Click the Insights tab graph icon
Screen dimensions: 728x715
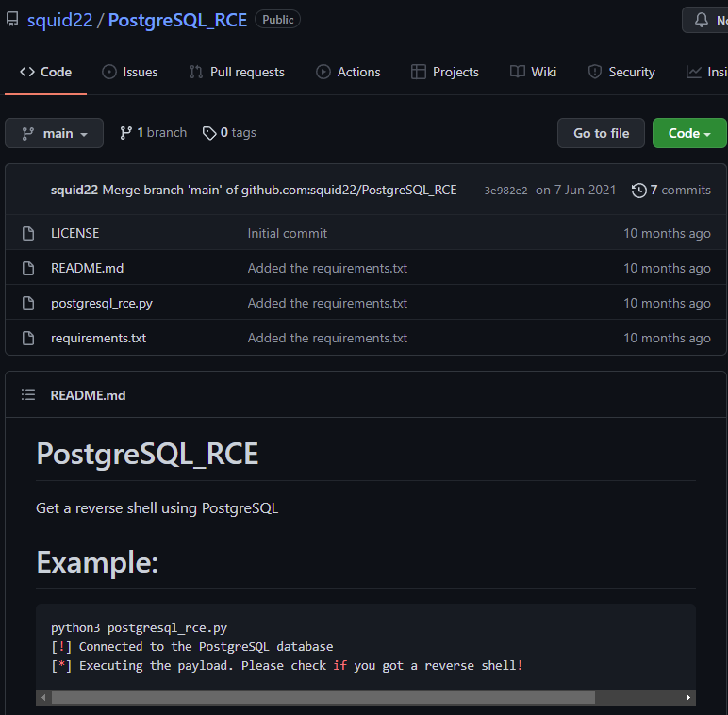click(x=694, y=72)
